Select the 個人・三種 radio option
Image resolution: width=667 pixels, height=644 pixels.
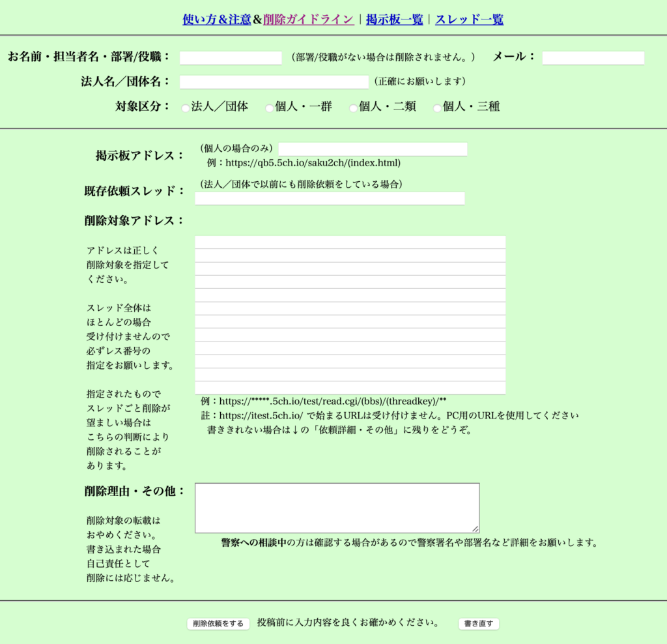(436, 108)
